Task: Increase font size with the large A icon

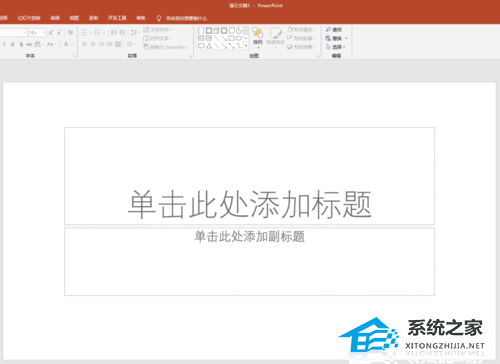Action: click(51, 33)
